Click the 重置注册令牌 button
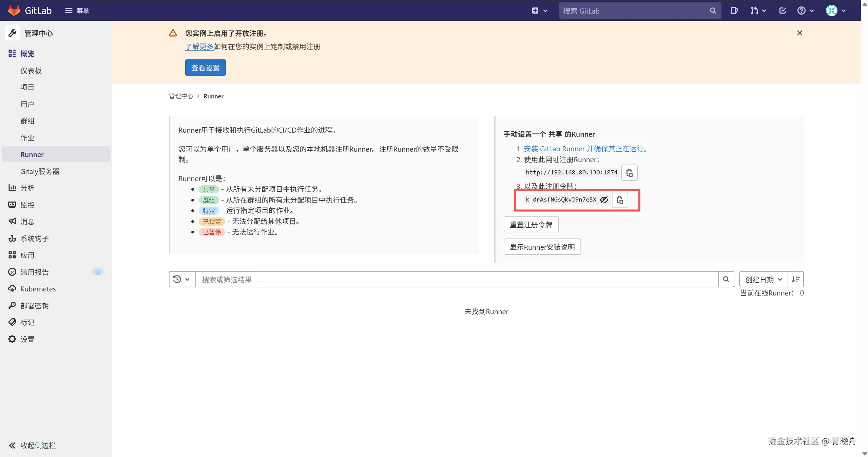 pyautogui.click(x=531, y=225)
